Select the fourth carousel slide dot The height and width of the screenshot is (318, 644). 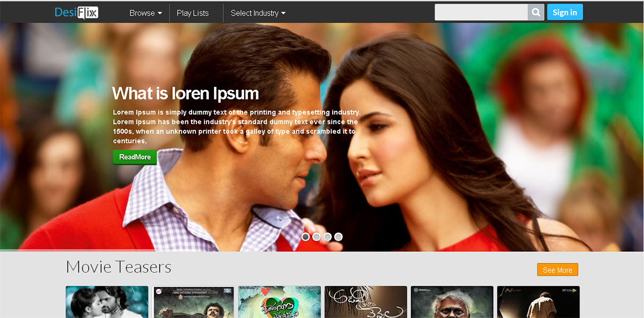[x=338, y=236]
